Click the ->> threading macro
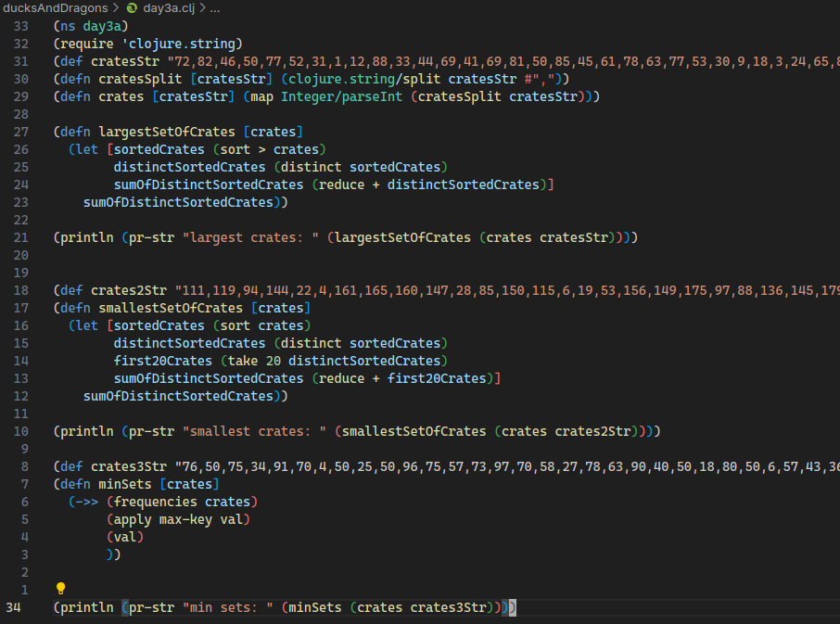840x624 pixels. 87,502
